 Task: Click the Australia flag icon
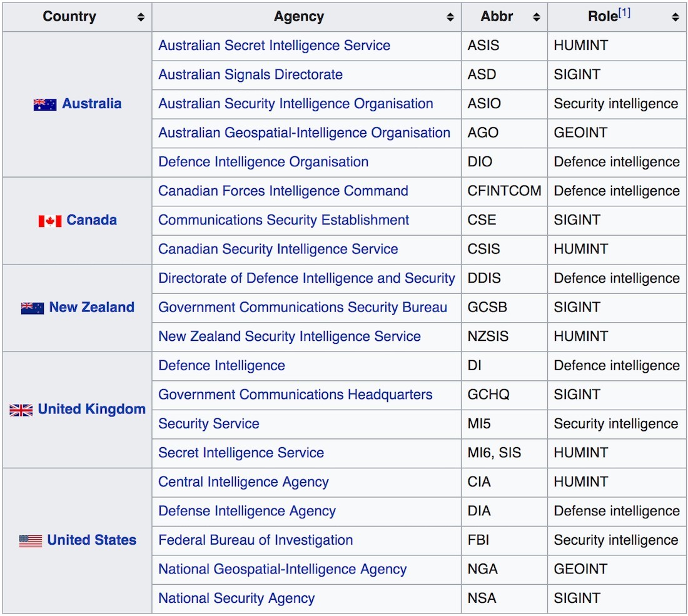[45, 104]
